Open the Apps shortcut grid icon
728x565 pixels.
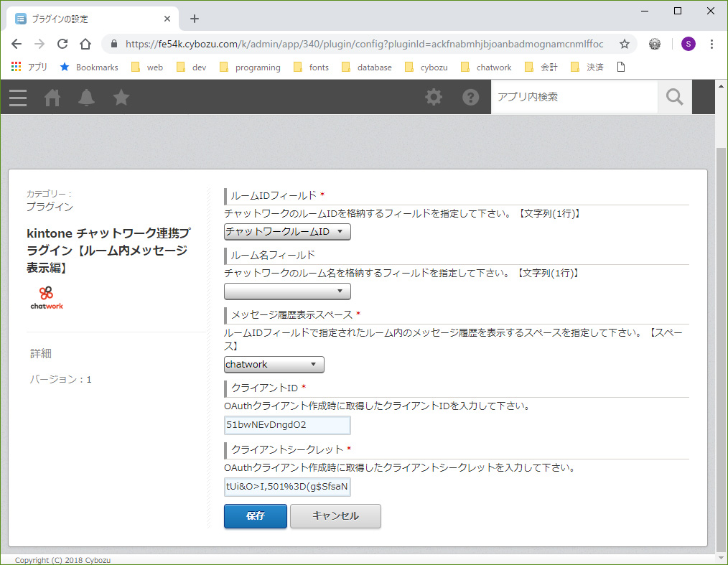tap(17, 67)
